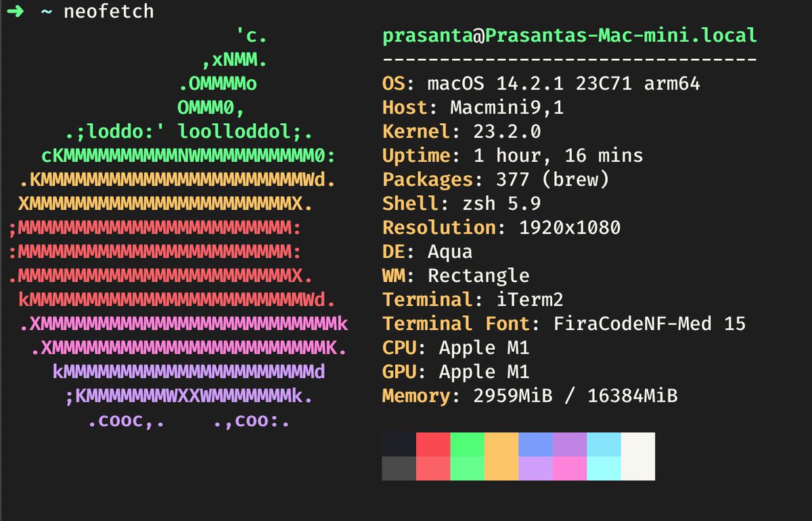Click the ;KMMMMMMMWXXWMMMMMMMk. ASCII line
Image resolution: width=812 pixels, height=521 pixels.
click(x=189, y=396)
